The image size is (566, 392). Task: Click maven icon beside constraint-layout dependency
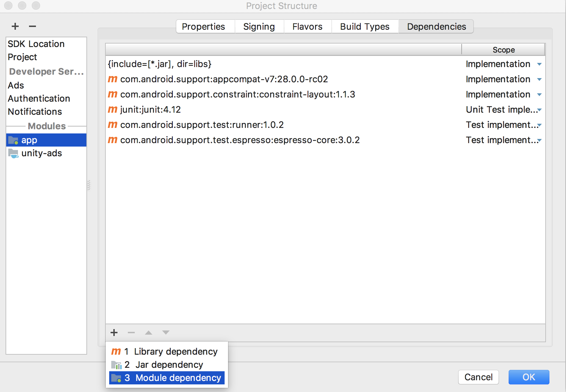113,94
